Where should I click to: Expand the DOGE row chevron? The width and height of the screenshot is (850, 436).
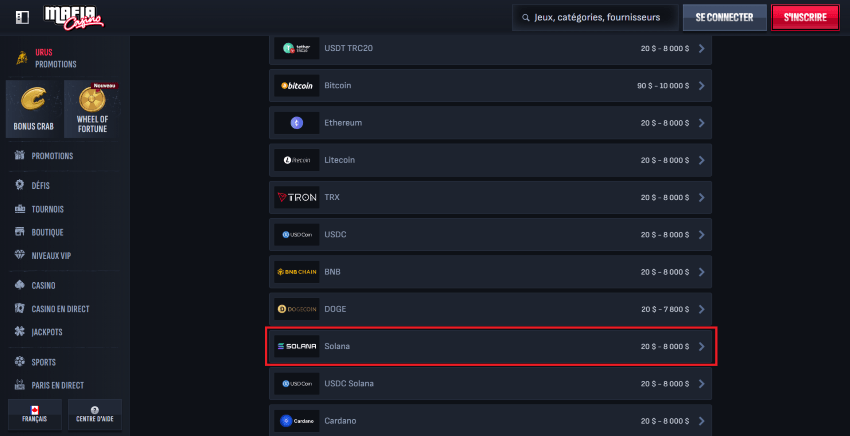pos(701,309)
